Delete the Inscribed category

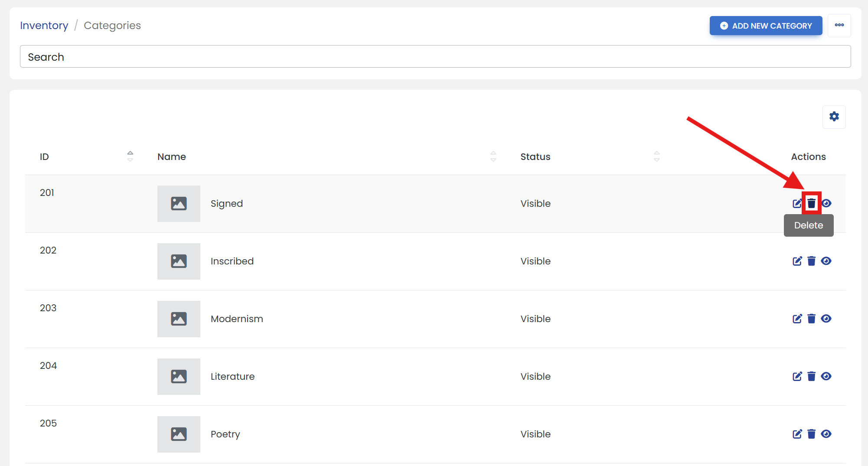[x=811, y=261]
